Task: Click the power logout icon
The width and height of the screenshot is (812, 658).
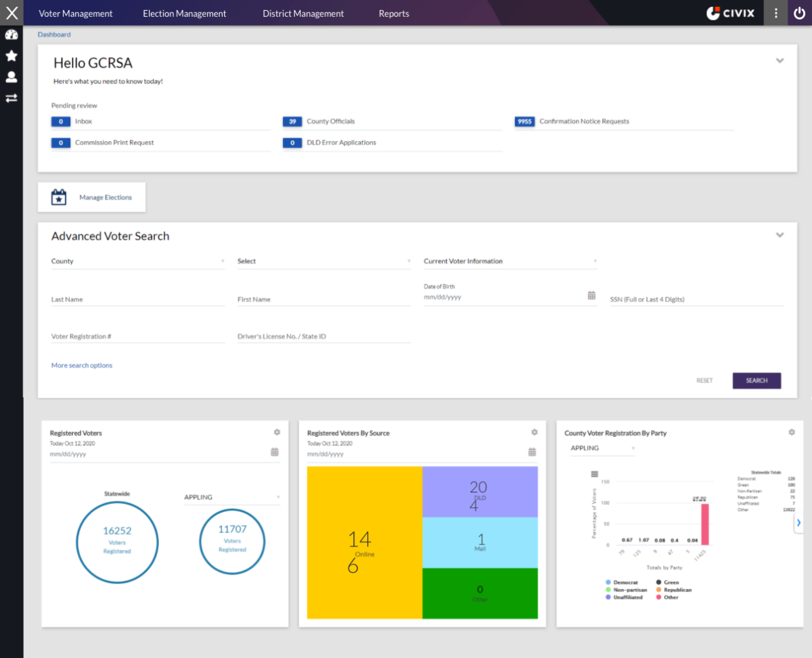Action: 800,13
